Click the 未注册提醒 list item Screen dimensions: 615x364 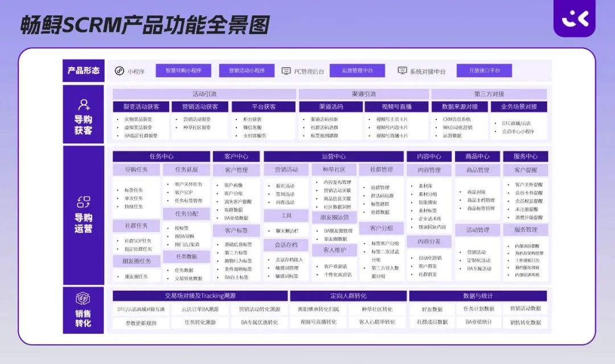[526, 209]
